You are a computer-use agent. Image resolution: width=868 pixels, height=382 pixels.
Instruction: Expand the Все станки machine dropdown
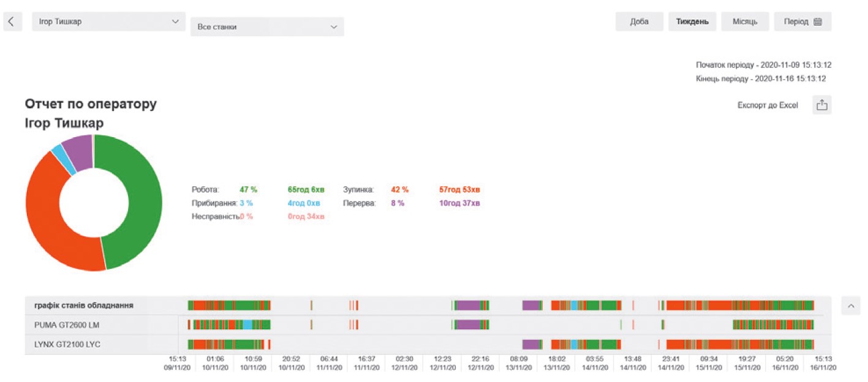pyautogui.click(x=267, y=27)
